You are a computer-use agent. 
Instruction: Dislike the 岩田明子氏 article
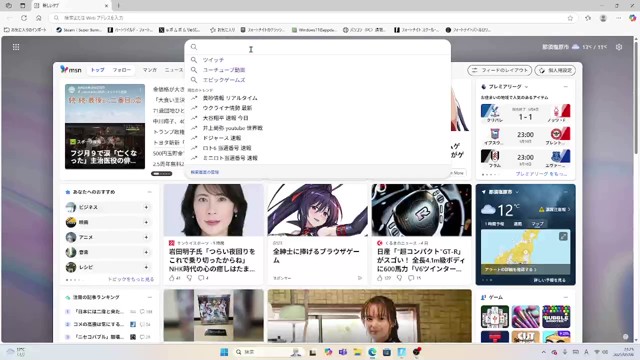pos(189,278)
